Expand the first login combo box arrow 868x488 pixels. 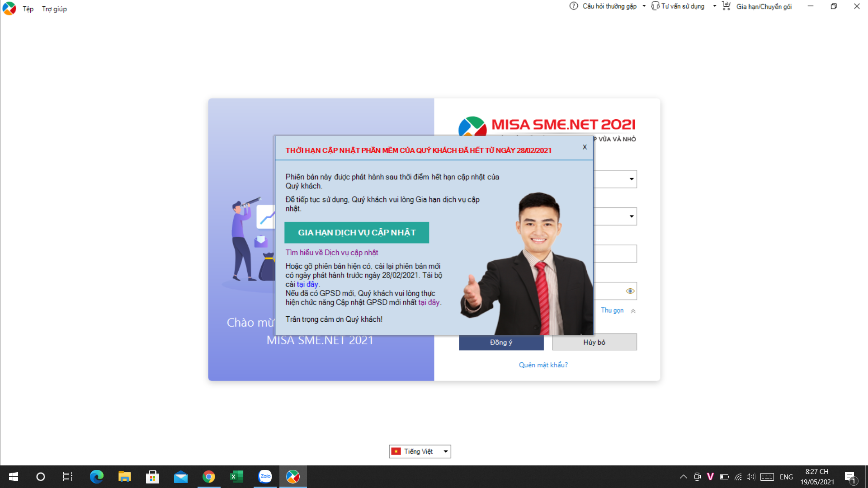[x=632, y=179]
